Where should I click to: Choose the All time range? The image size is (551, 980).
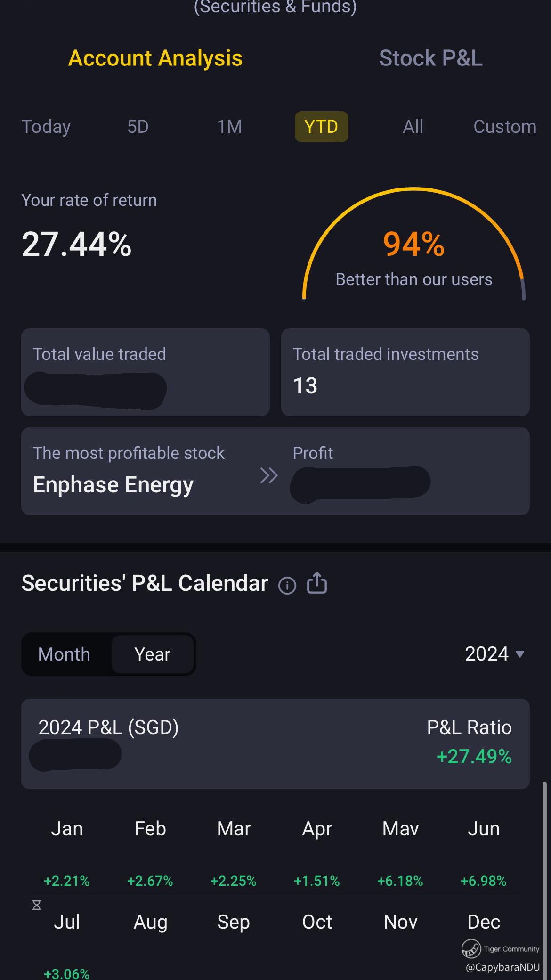tap(413, 127)
